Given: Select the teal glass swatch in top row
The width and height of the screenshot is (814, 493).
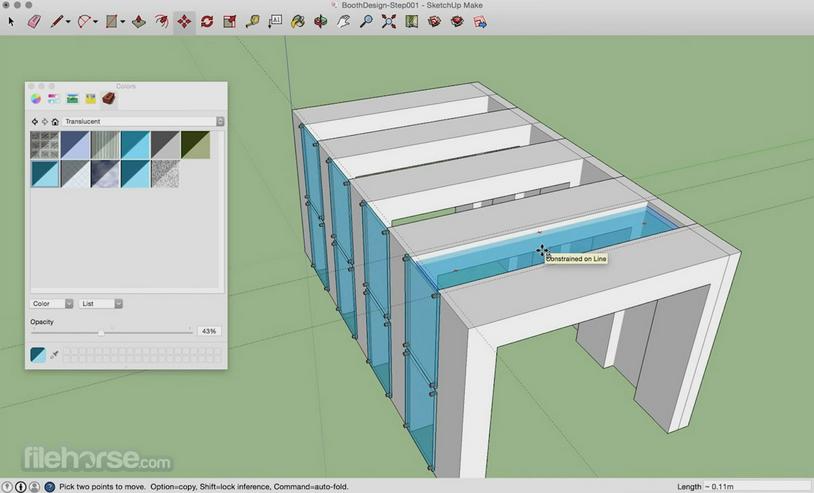Looking at the screenshot, I should point(135,144).
